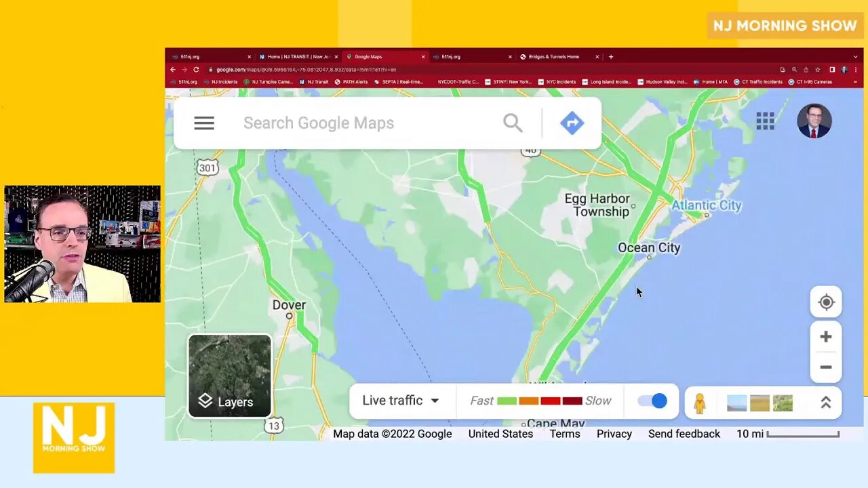
Task: Click the Send feedback link
Action: (x=684, y=434)
